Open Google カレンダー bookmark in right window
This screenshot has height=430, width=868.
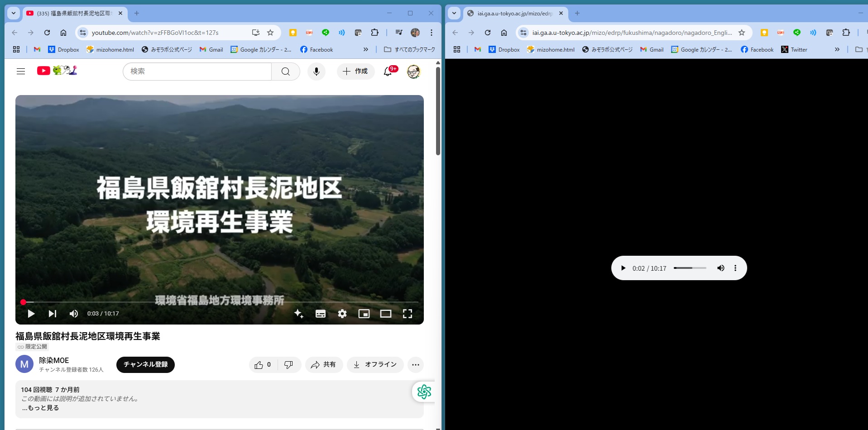(701, 50)
